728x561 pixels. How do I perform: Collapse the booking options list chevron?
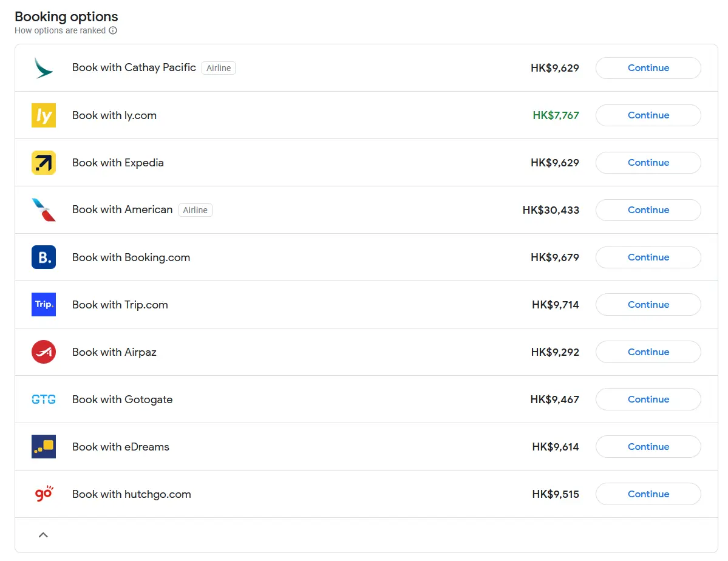coord(43,535)
